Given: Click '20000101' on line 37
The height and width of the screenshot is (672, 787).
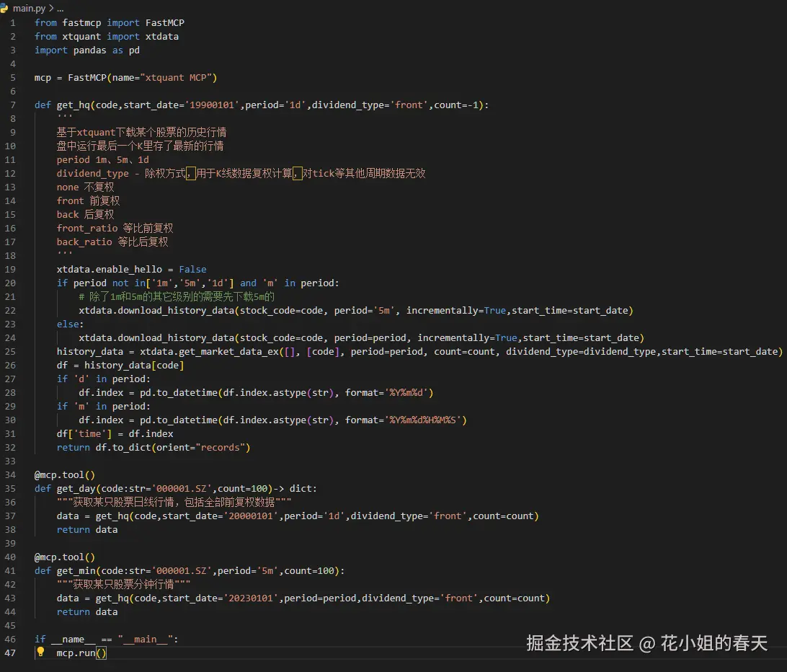Looking at the screenshot, I should [251, 516].
